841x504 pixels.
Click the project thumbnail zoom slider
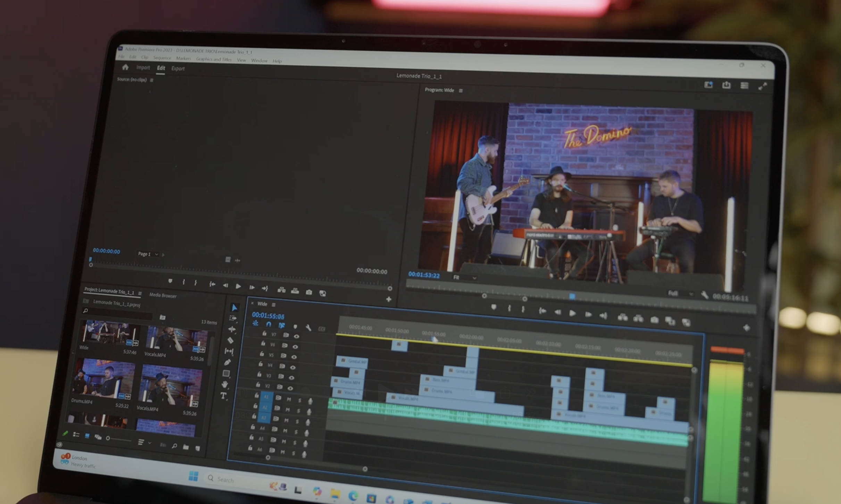point(108,438)
